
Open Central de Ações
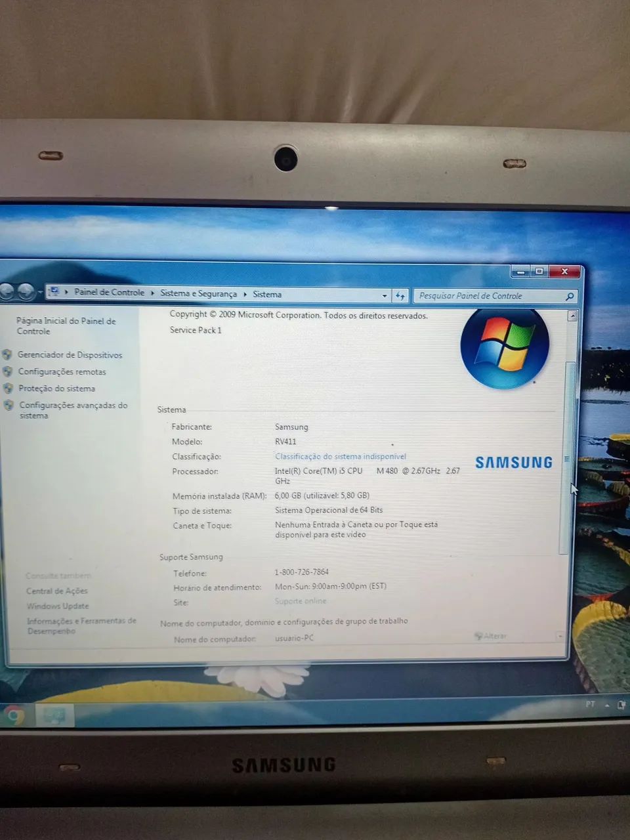click(x=56, y=591)
